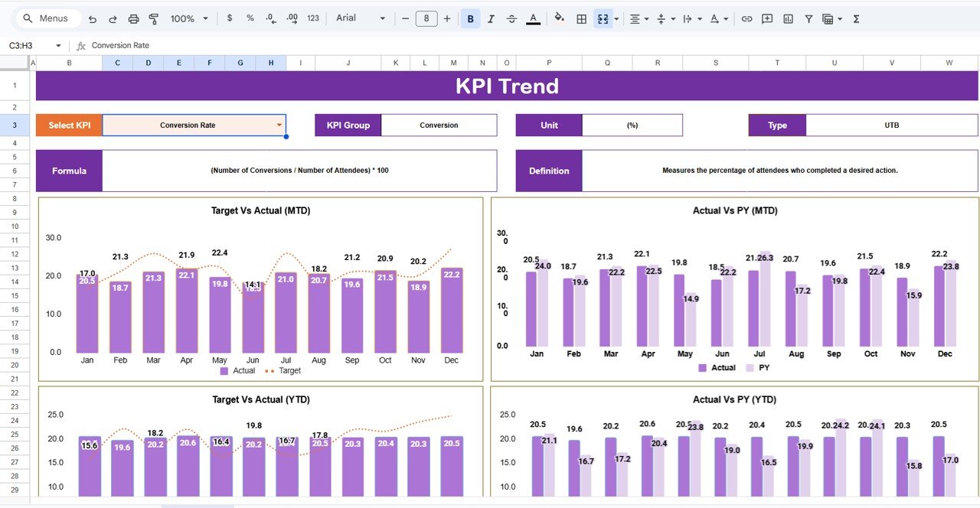This screenshot has width=980, height=508.
Task: Select the Conversion Rate cell label
Action: (x=122, y=45)
